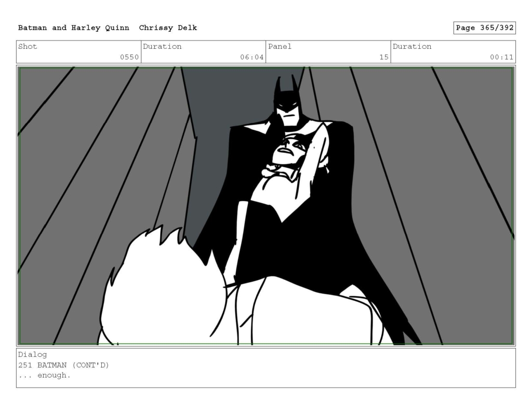Click the storyboard panel image of Batman
532x412 pixels.
(x=266, y=206)
